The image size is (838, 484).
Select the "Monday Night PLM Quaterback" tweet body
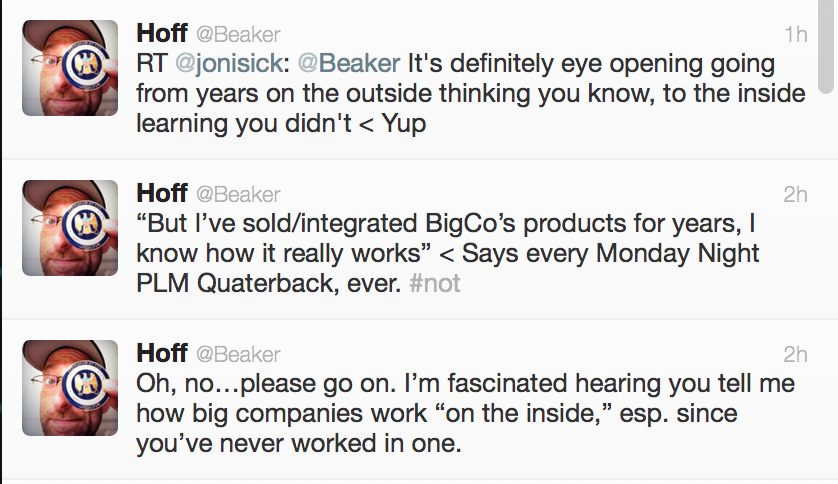pos(448,253)
